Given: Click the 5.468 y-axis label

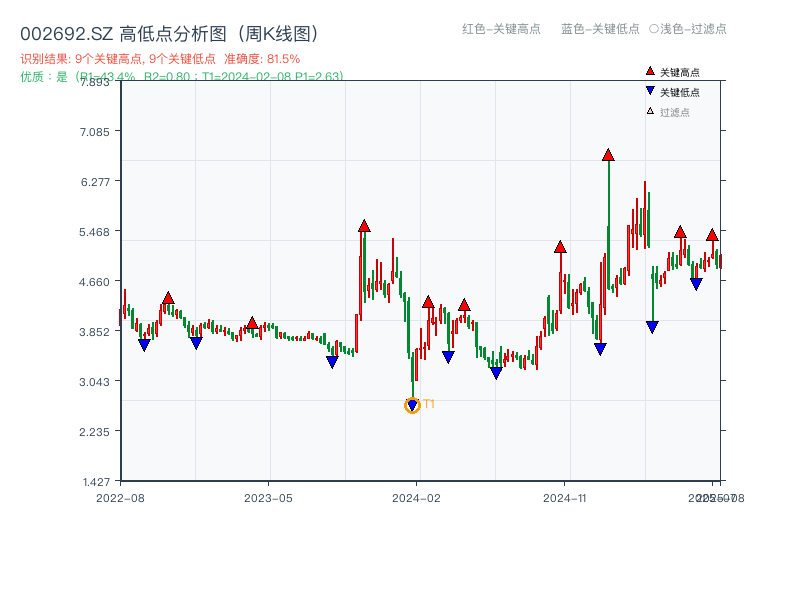Looking at the screenshot, I should pos(94,232).
